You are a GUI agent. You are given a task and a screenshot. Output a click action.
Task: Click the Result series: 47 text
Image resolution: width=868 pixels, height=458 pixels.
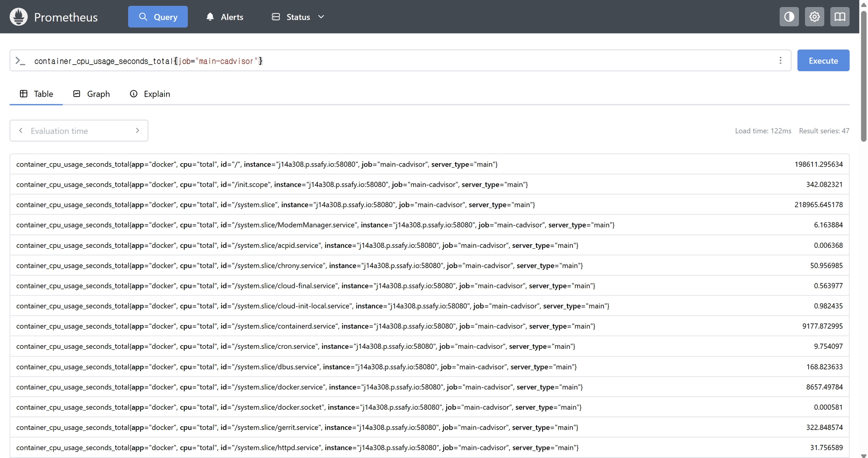(x=824, y=131)
